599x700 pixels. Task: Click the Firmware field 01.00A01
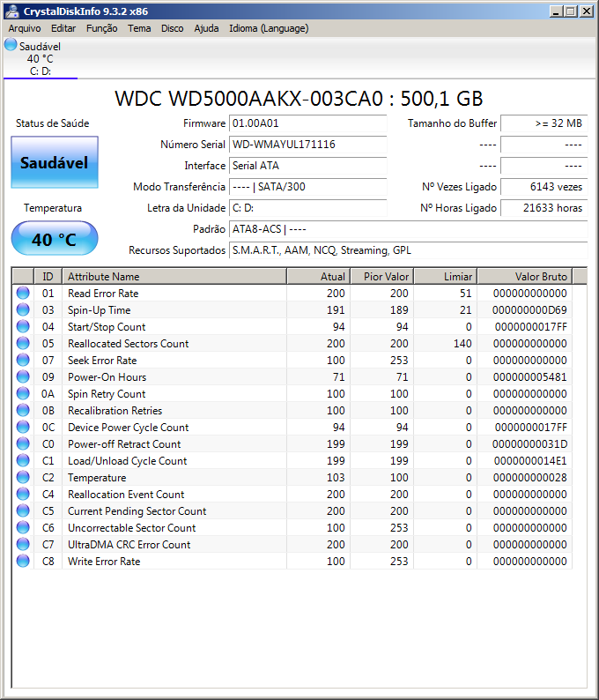(x=307, y=123)
